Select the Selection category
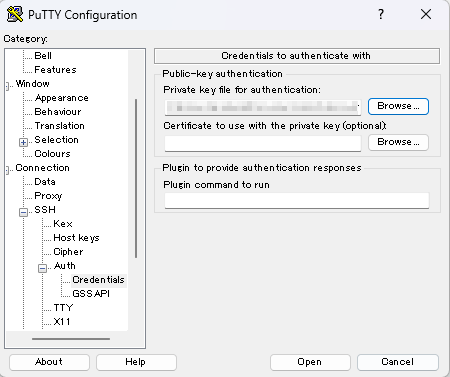This screenshot has width=450, height=377. (56, 140)
